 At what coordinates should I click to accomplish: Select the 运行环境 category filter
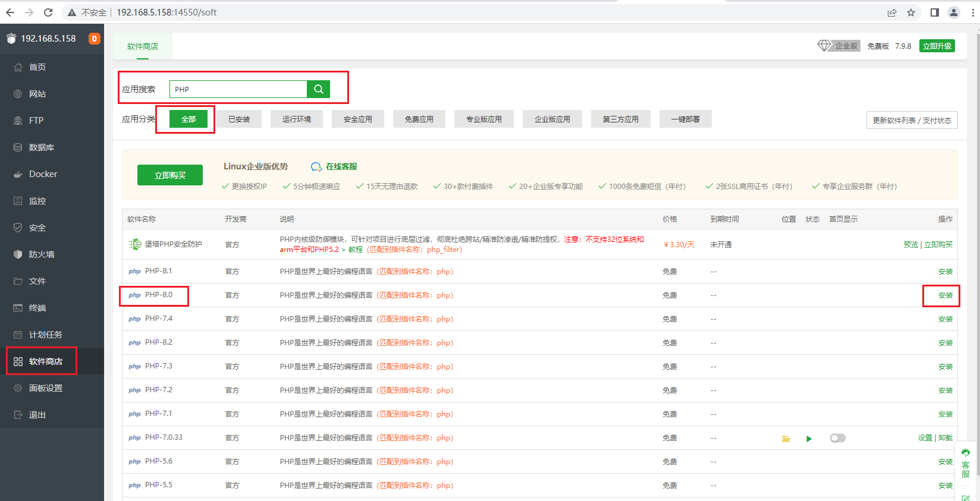tap(297, 119)
